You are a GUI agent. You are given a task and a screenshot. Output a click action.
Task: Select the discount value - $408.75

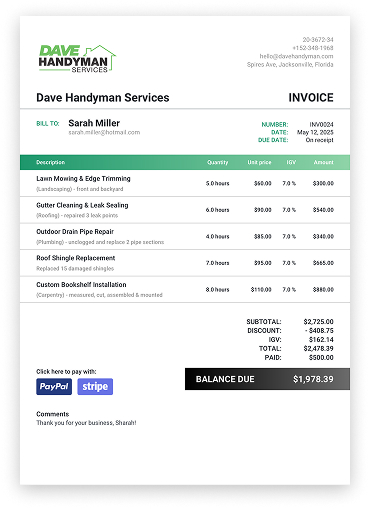(x=319, y=331)
